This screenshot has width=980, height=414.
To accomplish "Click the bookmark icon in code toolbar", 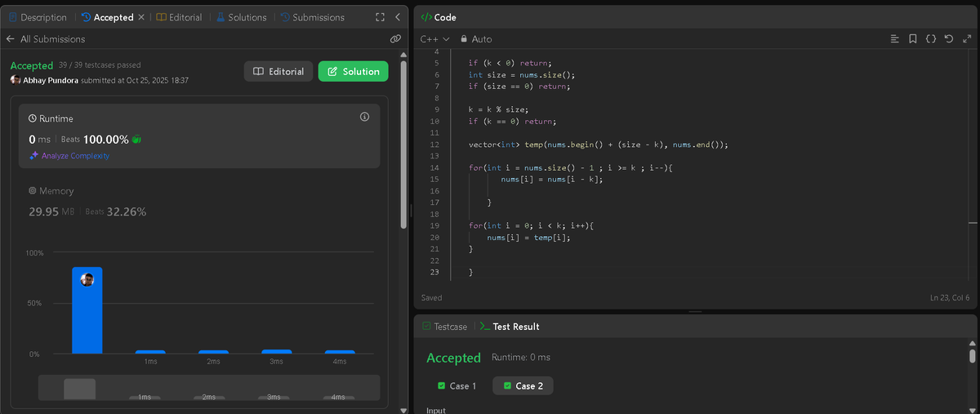I will (x=913, y=38).
